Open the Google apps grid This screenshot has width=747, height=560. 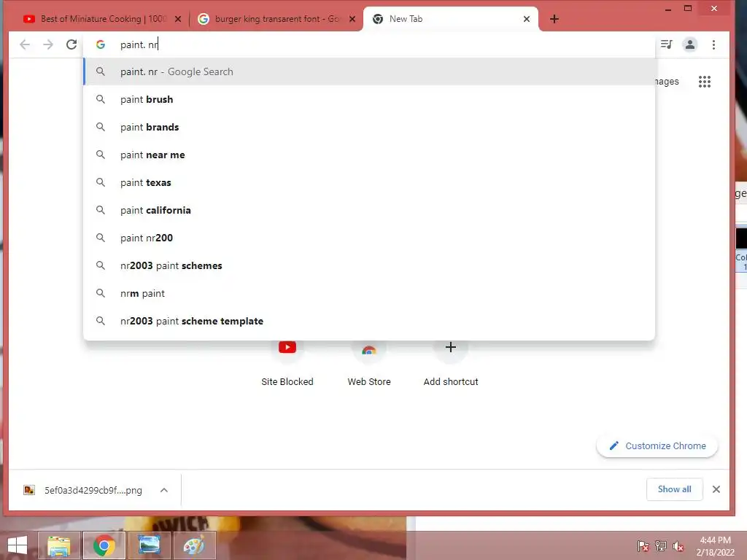coord(705,82)
